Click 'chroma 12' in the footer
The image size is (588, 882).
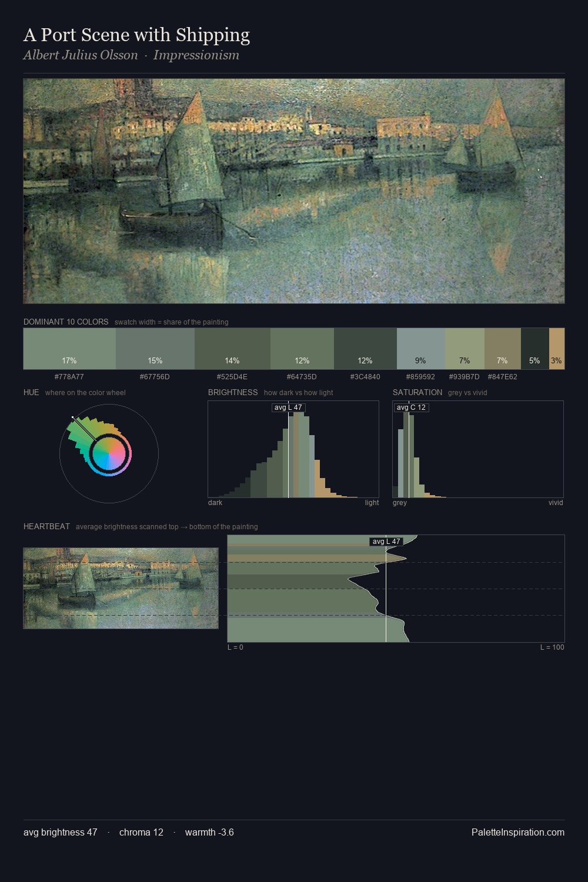click(x=141, y=832)
